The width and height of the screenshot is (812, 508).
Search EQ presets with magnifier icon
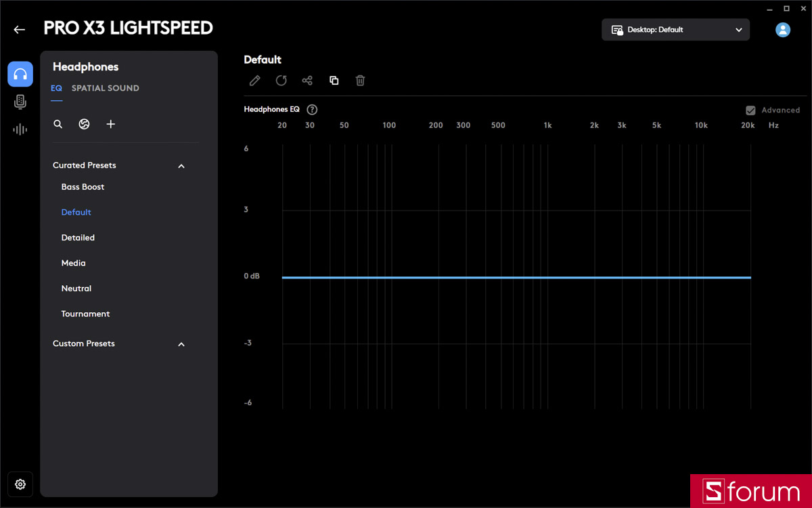click(58, 124)
